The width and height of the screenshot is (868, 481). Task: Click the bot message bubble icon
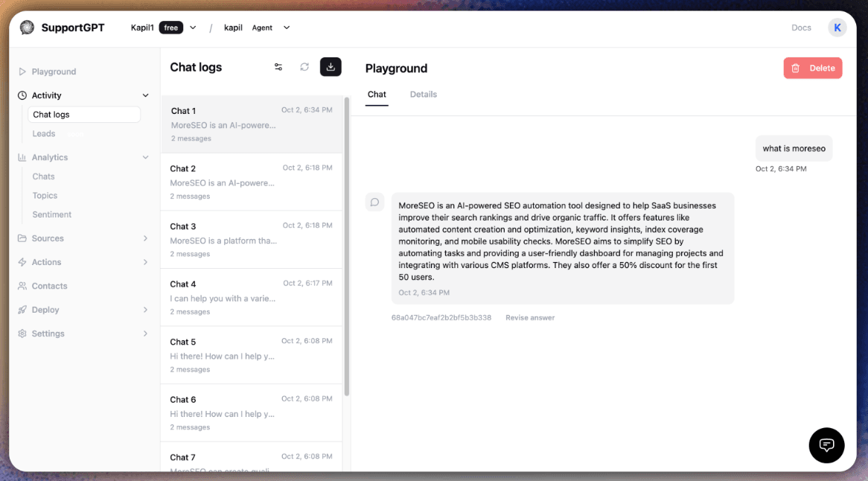(375, 202)
